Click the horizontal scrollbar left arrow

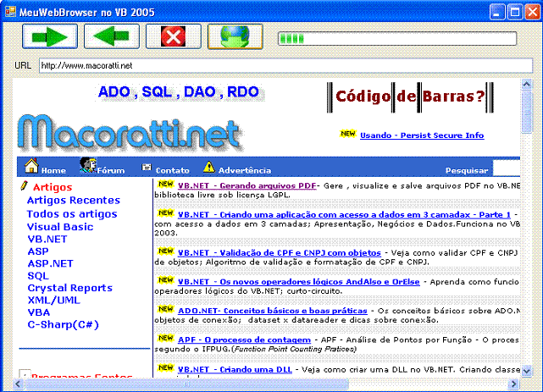coord(19,384)
